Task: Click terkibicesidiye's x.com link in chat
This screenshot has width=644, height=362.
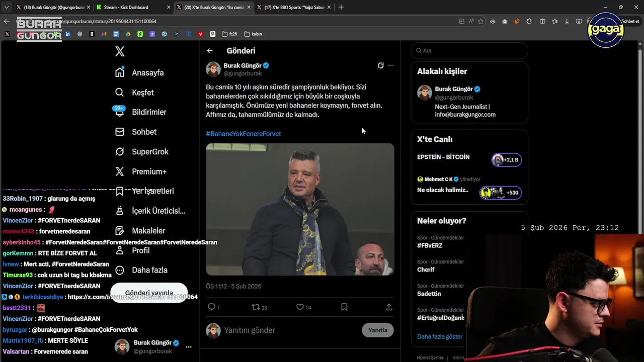Action: pyautogui.click(x=132, y=297)
